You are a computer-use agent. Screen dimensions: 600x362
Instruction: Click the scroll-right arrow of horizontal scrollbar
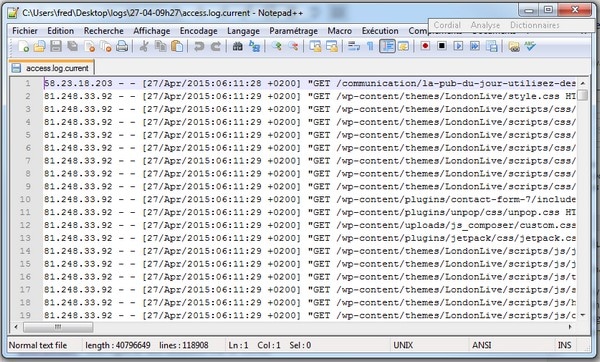(x=570, y=327)
